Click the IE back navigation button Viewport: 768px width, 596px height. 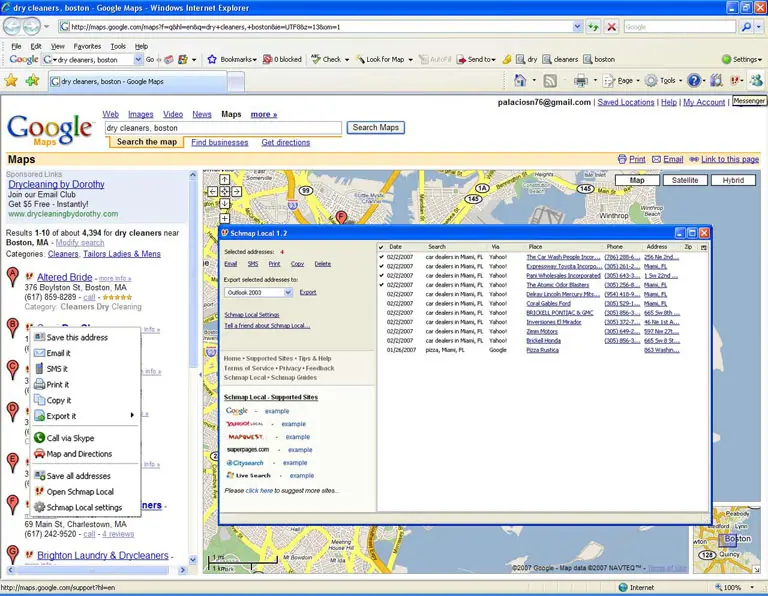[x=13, y=27]
